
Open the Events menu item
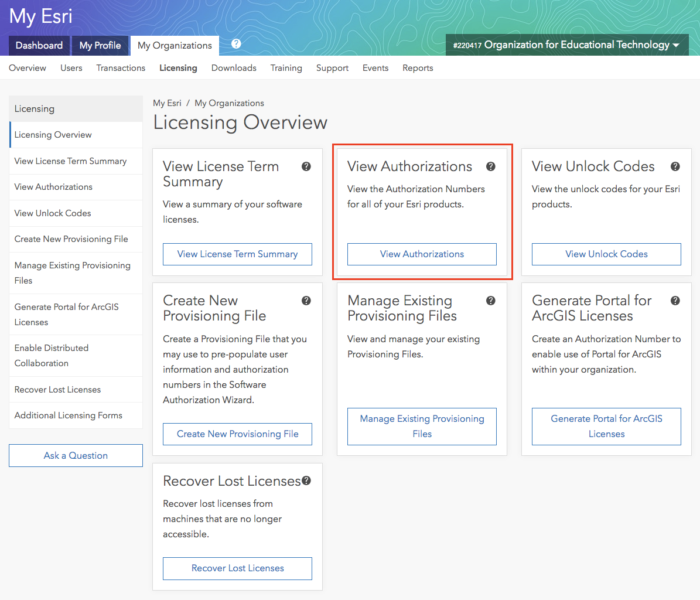375,68
